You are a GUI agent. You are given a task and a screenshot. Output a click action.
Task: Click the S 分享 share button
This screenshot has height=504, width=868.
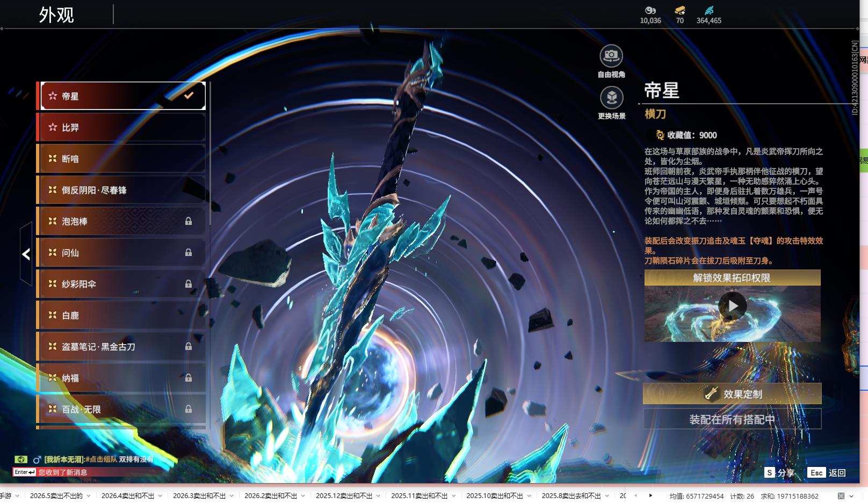[x=779, y=472]
